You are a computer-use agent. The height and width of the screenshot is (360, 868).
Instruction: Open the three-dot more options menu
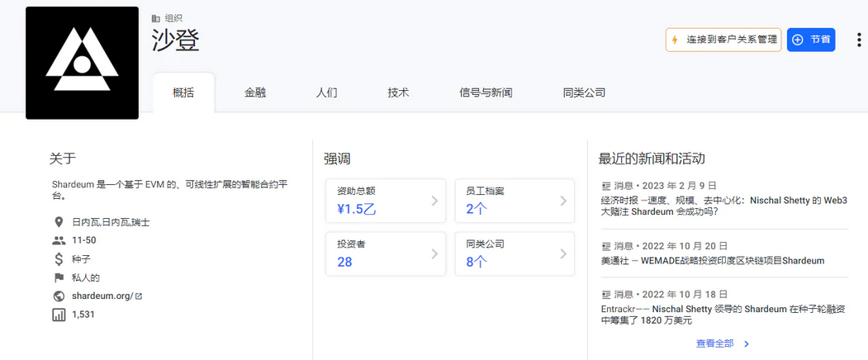[x=859, y=40]
